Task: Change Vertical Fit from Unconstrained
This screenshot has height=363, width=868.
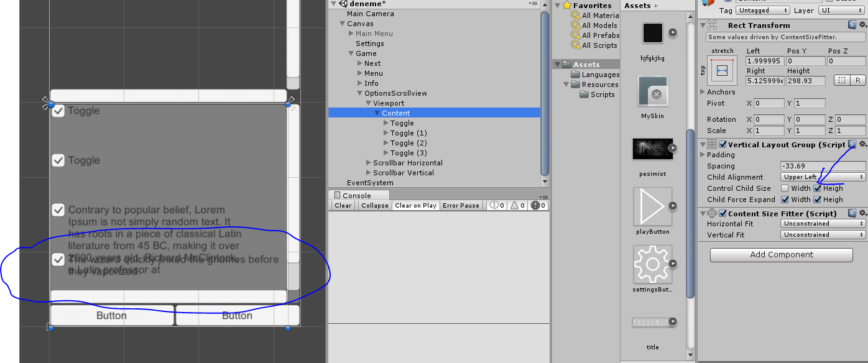Action: [822, 234]
